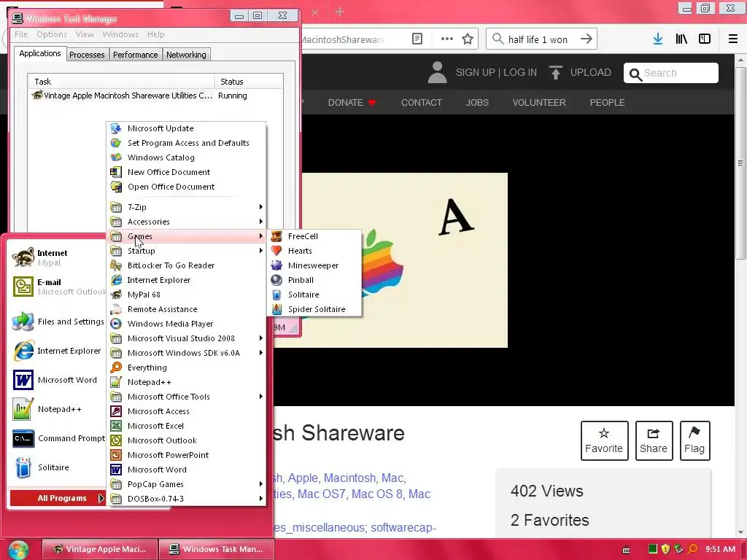Screen dimensions: 747x560
Task: Toggle browser sidebar icon
Action: pos(705,39)
